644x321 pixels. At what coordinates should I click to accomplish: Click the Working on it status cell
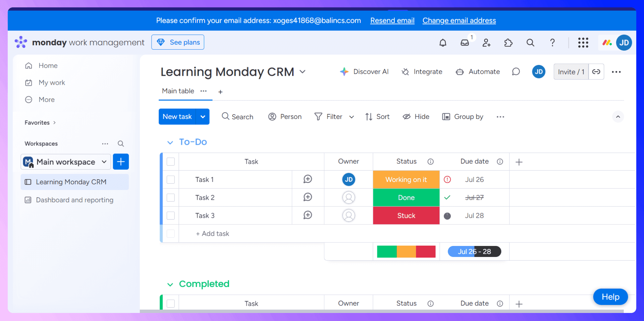[406, 180]
